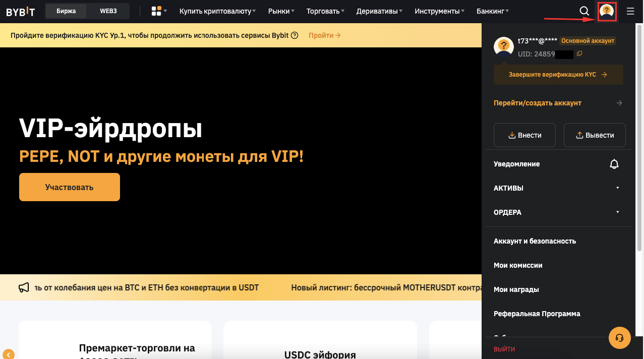
Task: Open the search magnifier icon
Action: pos(584,11)
